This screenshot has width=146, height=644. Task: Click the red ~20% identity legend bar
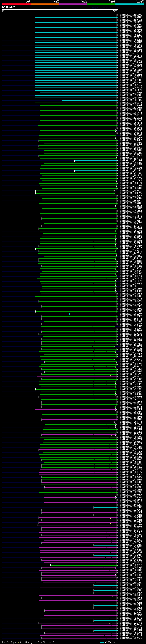click(16, 4)
